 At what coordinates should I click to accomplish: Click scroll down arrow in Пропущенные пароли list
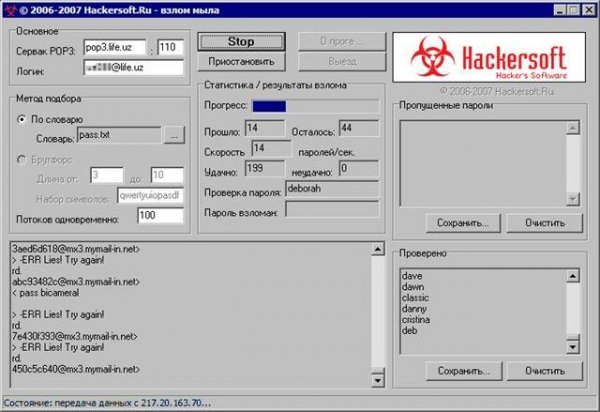pos(573,199)
